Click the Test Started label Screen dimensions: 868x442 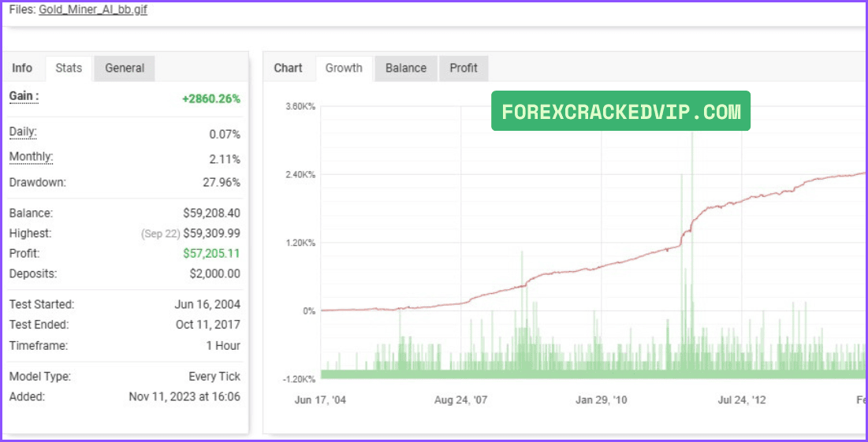click(42, 304)
